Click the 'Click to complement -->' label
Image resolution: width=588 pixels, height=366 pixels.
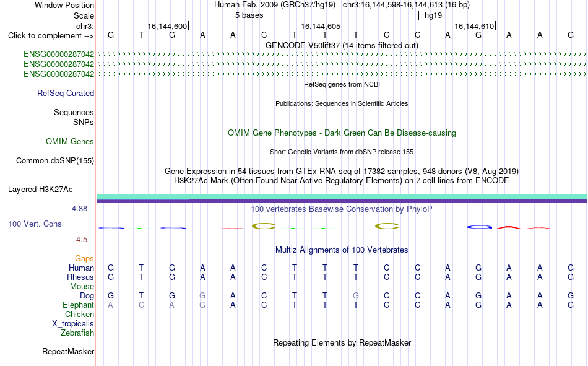tap(51, 36)
